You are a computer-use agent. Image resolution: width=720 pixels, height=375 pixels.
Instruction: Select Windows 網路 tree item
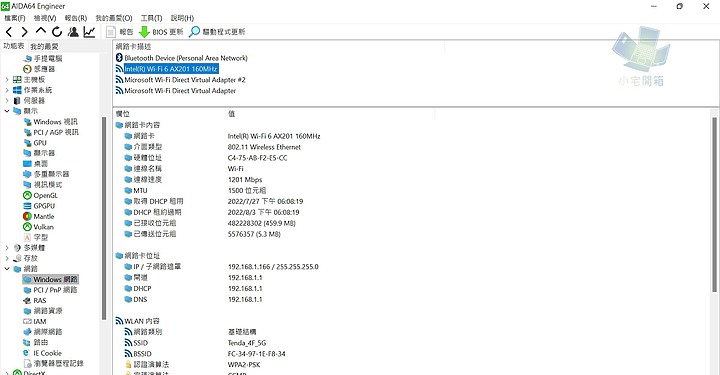click(51, 279)
